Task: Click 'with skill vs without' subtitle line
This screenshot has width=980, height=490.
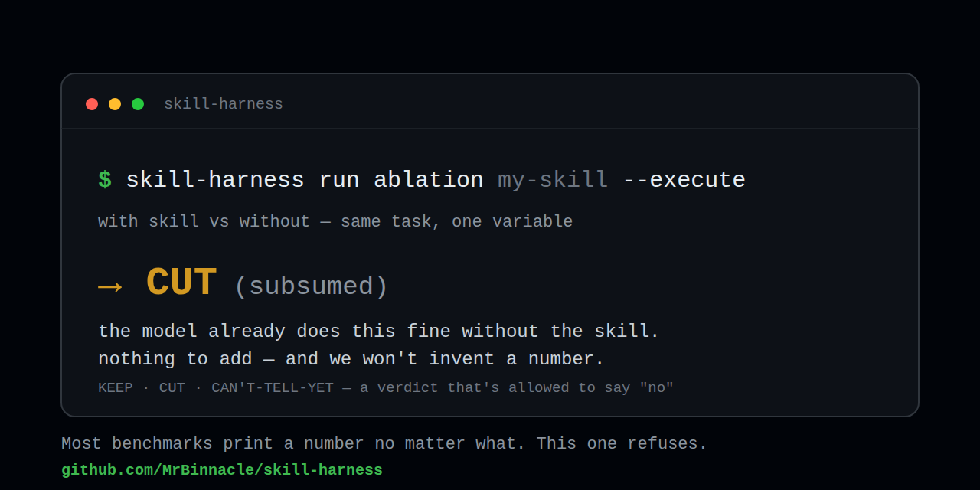Action: (335, 222)
